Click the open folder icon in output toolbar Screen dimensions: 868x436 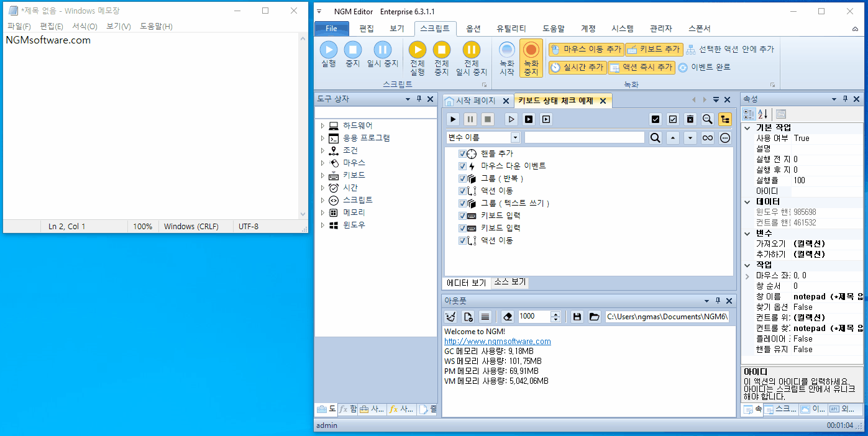pos(595,317)
